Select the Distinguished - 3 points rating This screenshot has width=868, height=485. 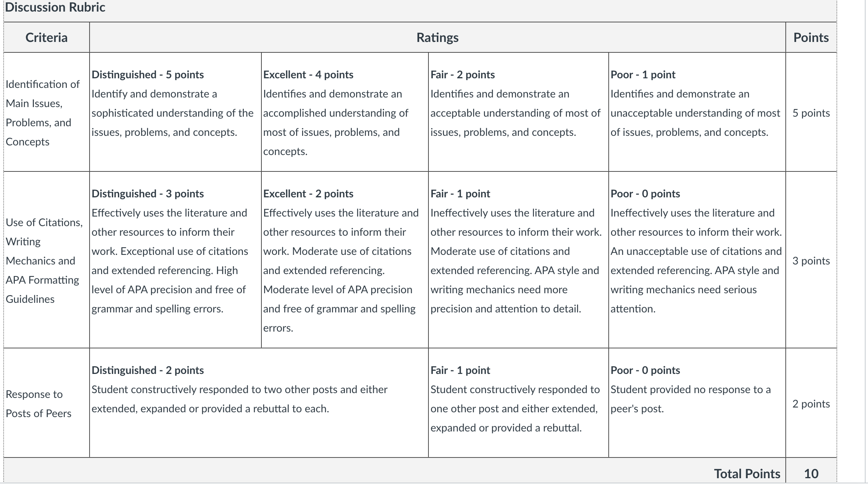[175, 260]
